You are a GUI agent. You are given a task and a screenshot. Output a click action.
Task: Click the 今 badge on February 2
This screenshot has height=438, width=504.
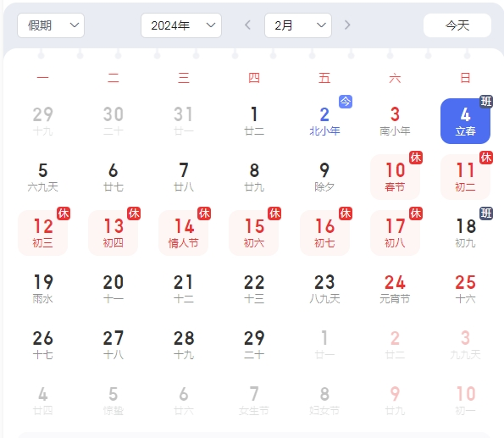[x=346, y=102]
